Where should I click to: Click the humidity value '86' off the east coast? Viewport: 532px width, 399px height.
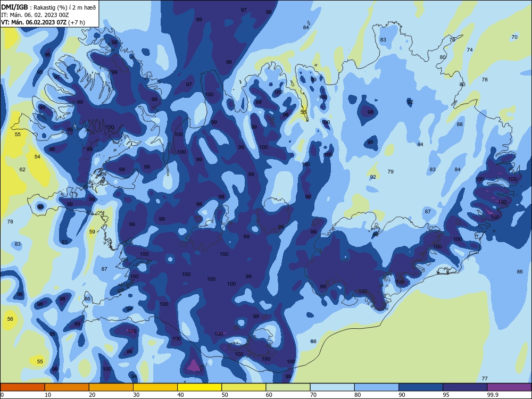coord(520,272)
